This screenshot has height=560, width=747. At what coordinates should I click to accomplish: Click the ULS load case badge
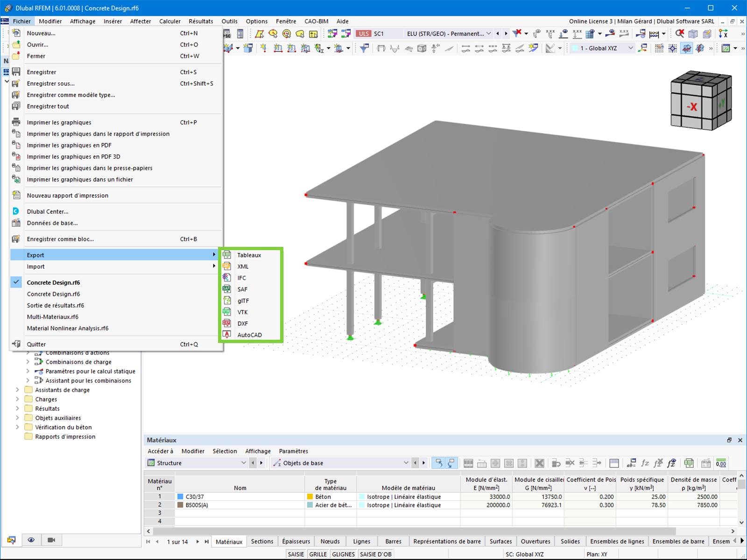364,34
